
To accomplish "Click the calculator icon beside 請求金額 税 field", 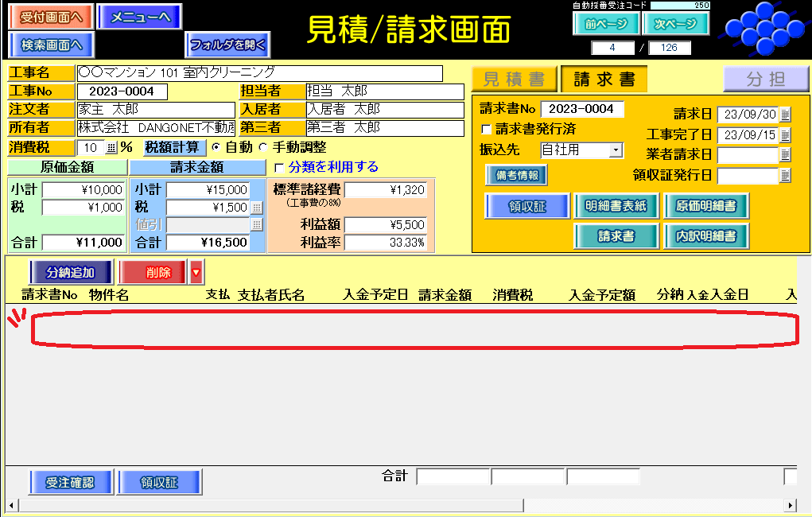I will tap(257, 208).
